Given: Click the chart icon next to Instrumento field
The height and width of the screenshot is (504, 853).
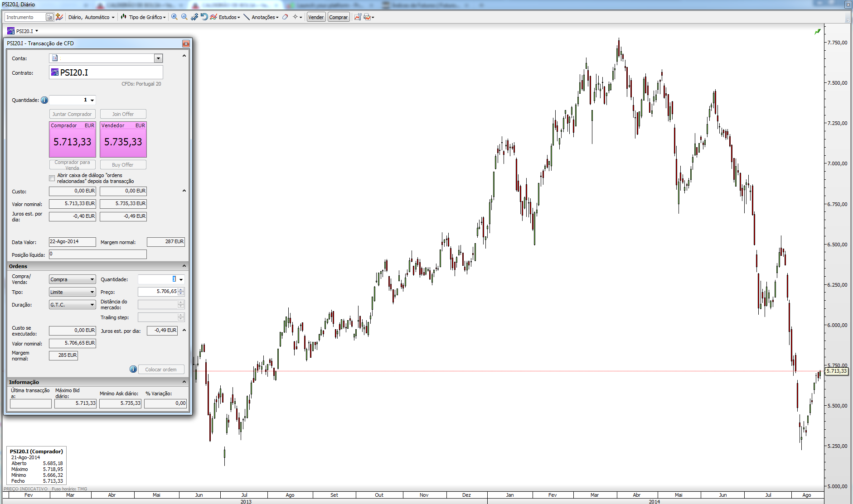Looking at the screenshot, I should [59, 17].
